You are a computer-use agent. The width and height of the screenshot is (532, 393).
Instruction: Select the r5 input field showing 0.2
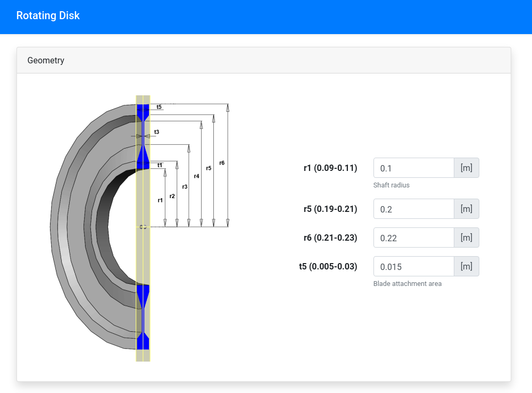tap(413, 209)
